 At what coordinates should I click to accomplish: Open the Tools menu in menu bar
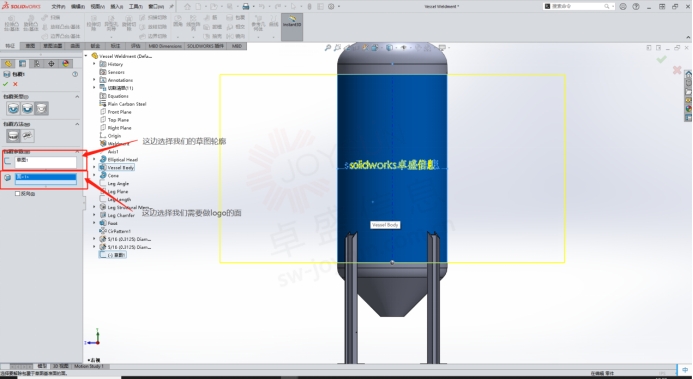136,7
